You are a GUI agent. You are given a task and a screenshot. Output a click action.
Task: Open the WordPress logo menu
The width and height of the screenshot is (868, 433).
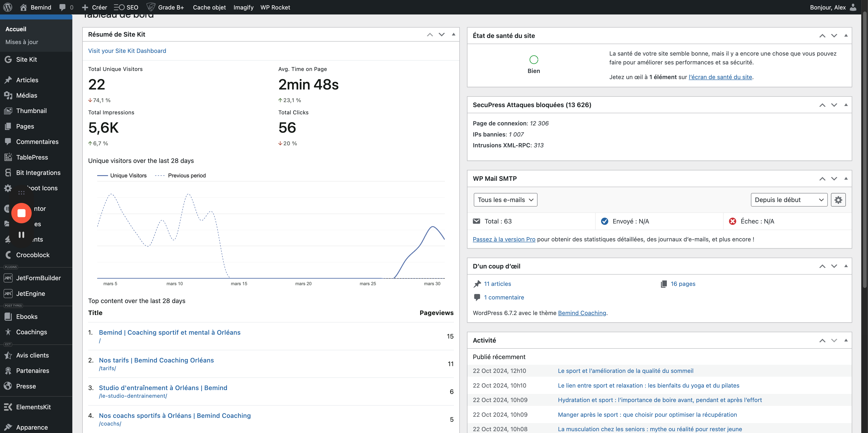pos(8,7)
